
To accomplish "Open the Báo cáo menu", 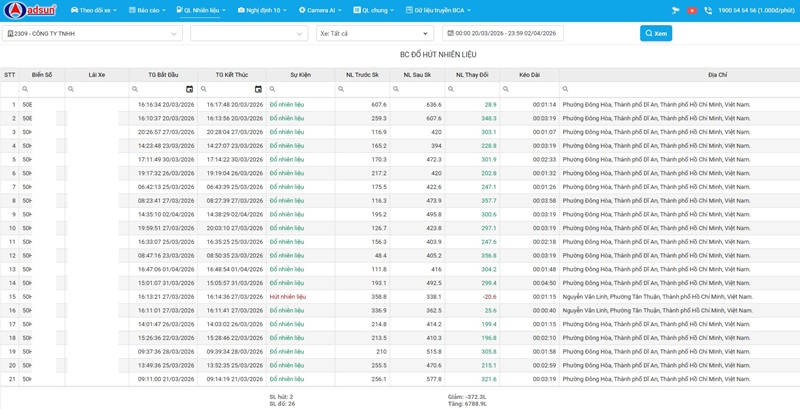I will coord(147,10).
